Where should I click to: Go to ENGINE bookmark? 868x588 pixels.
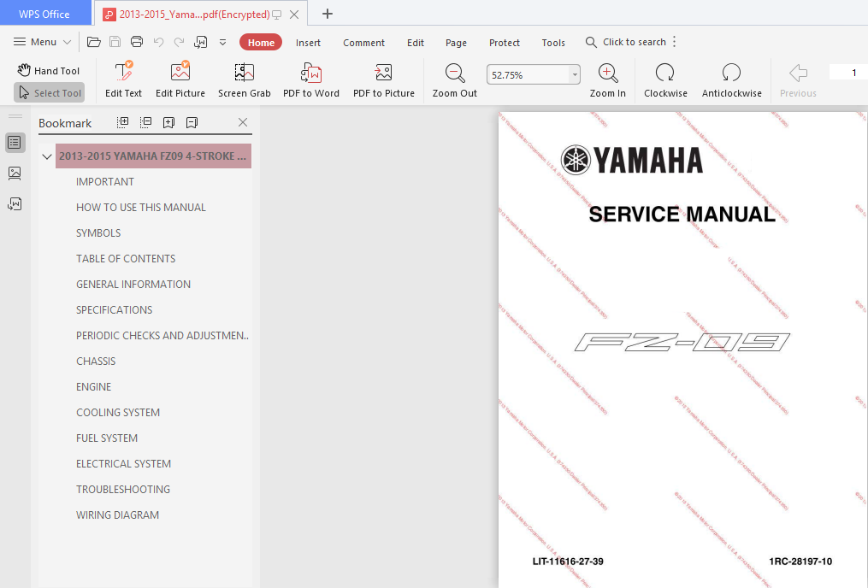click(x=93, y=386)
